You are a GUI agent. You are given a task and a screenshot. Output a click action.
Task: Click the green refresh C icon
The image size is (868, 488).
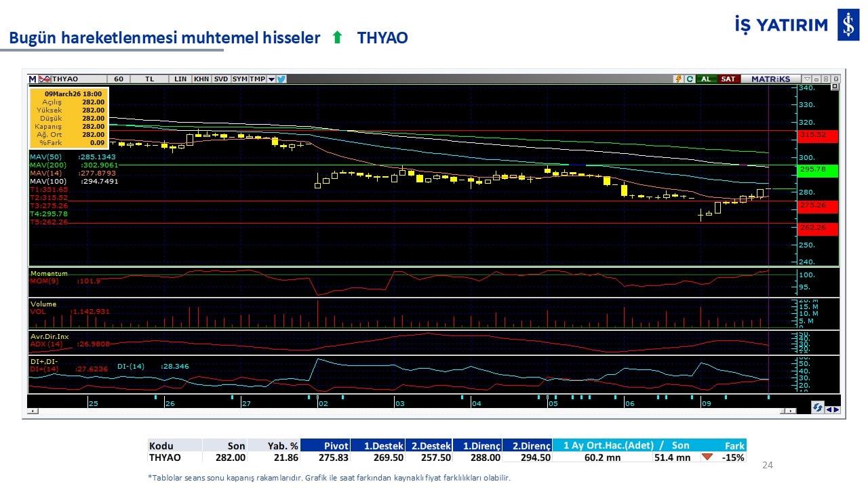point(689,79)
